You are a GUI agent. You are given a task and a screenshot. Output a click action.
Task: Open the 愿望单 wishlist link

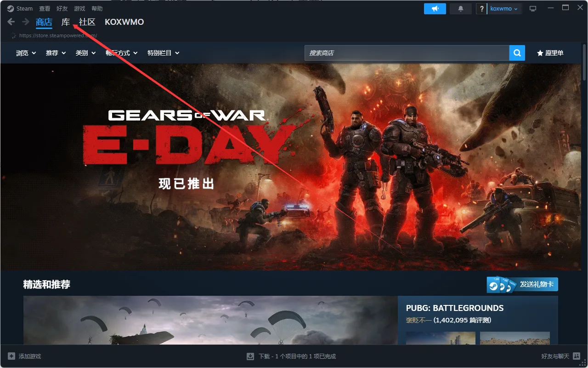coord(550,53)
